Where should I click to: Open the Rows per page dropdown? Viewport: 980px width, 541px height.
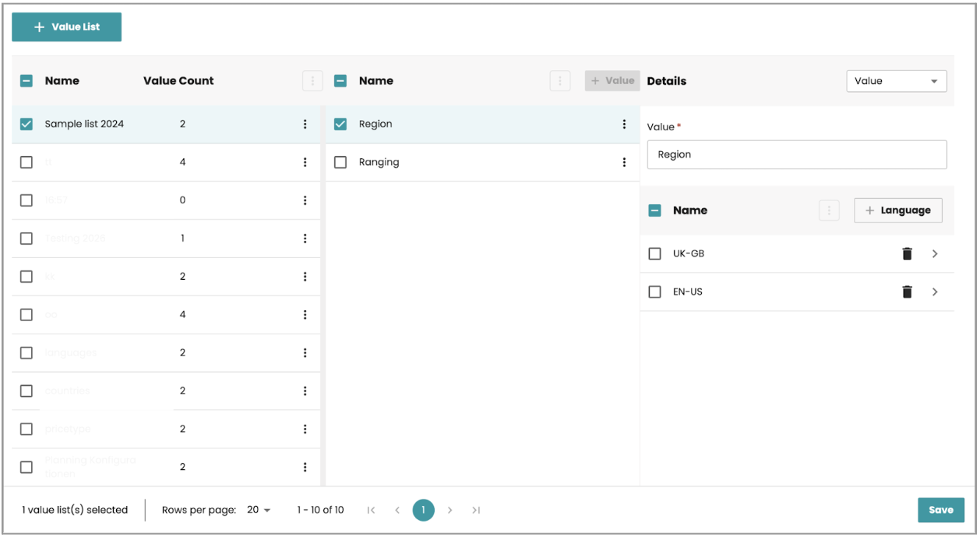coord(259,511)
